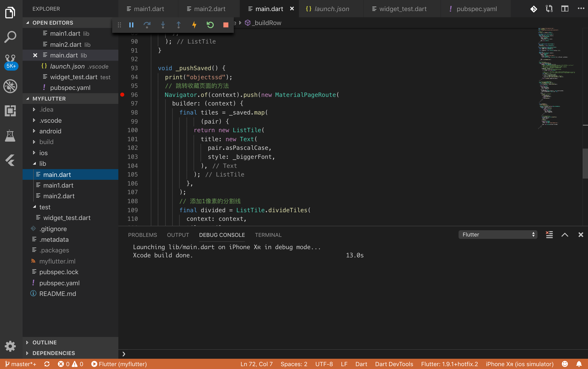This screenshot has width=588, height=369.
Task: Stop debugging with the red square
Action: [225, 25]
